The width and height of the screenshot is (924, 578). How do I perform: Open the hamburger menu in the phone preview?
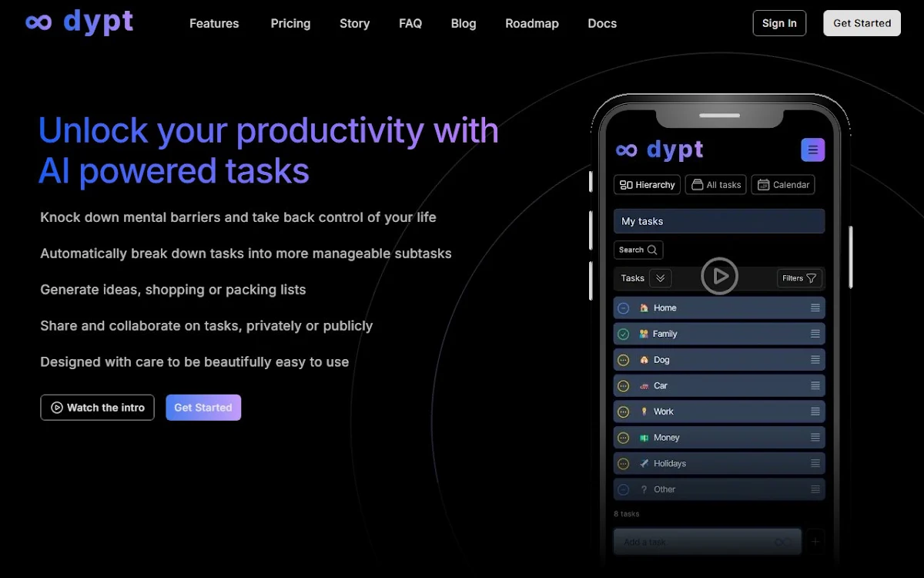812,150
